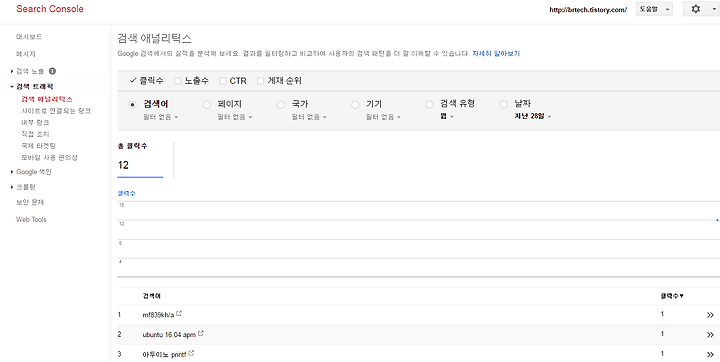The height and width of the screenshot is (362, 720).
Task: Click the info icon beside 검색 노출
Action: (x=52, y=71)
